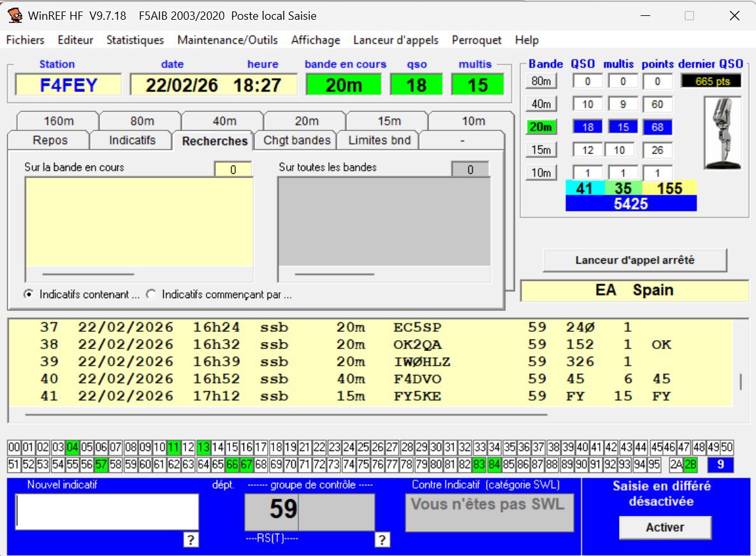Open the Lanceur d'appels menu

396,40
